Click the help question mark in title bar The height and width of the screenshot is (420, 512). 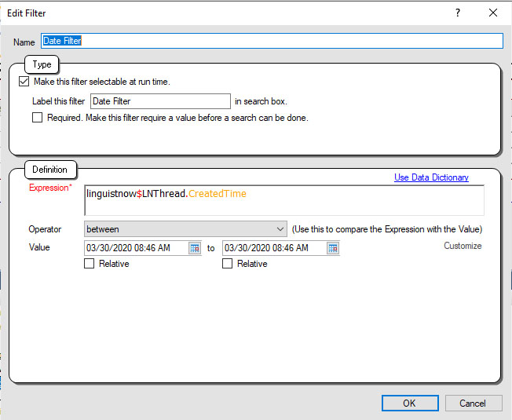[457, 13]
